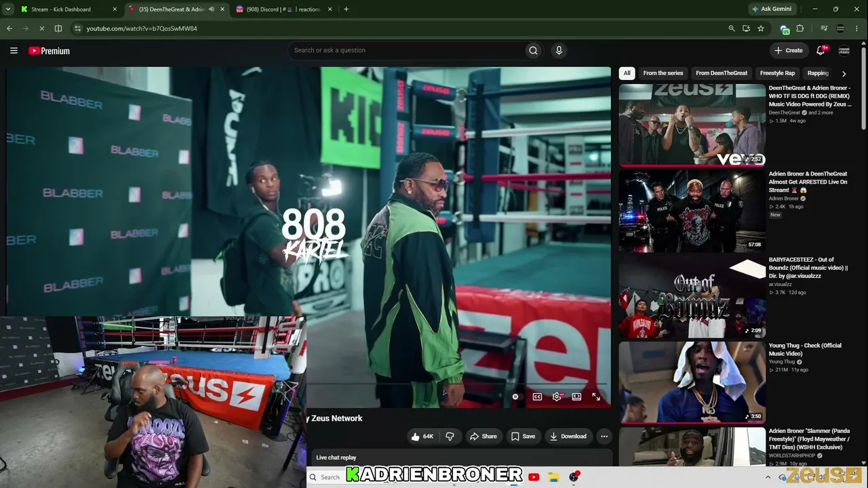Screen dimensions: 868x488
Task: Bookmark this page with the star
Action: 761,28
